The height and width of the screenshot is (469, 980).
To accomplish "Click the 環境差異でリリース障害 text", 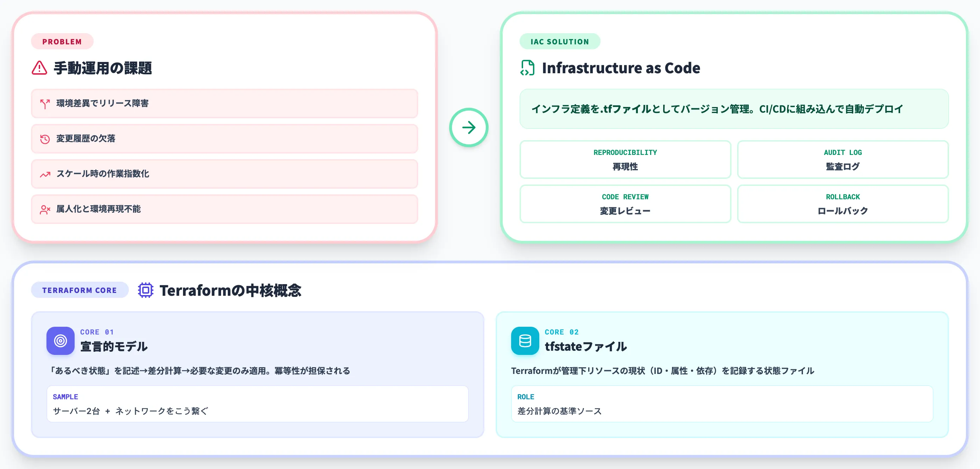I will pyautogui.click(x=102, y=103).
